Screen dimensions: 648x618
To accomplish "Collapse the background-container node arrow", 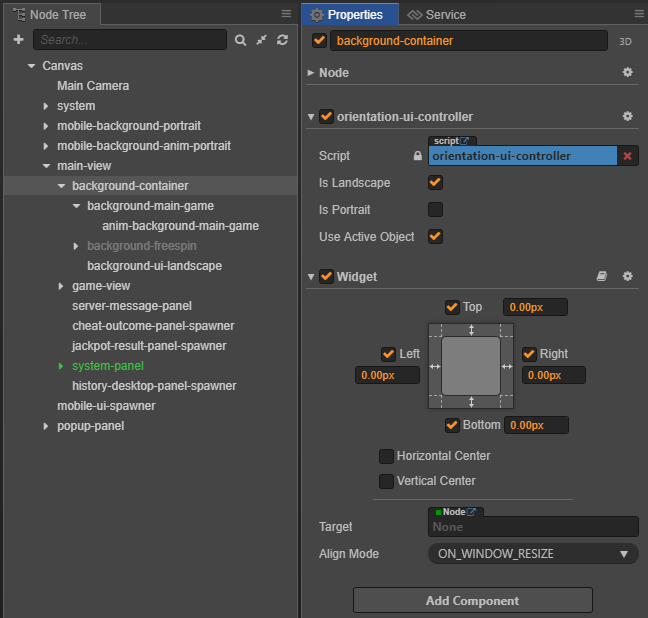I will pos(62,186).
